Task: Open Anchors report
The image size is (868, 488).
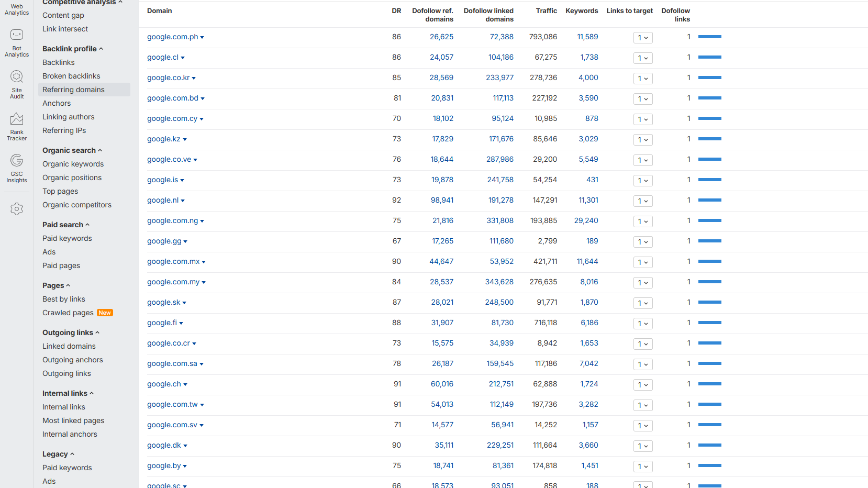Action: (57, 103)
